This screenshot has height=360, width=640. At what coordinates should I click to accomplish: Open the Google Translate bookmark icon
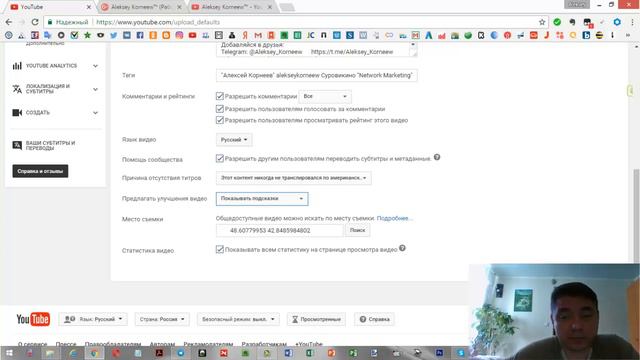point(48,36)
